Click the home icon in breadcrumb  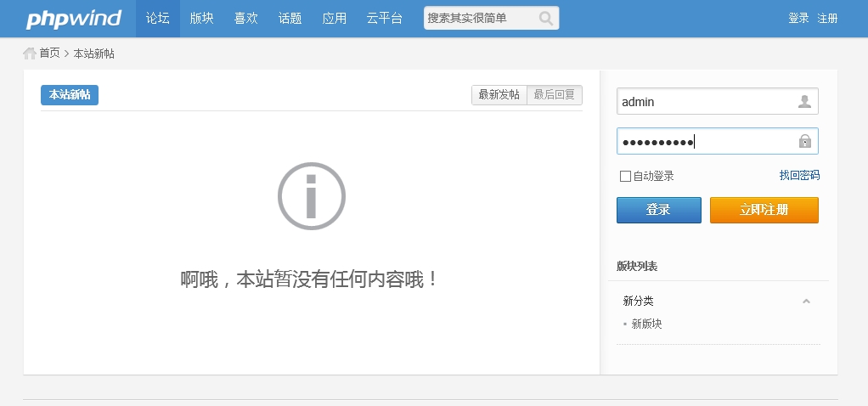(30, 54)
